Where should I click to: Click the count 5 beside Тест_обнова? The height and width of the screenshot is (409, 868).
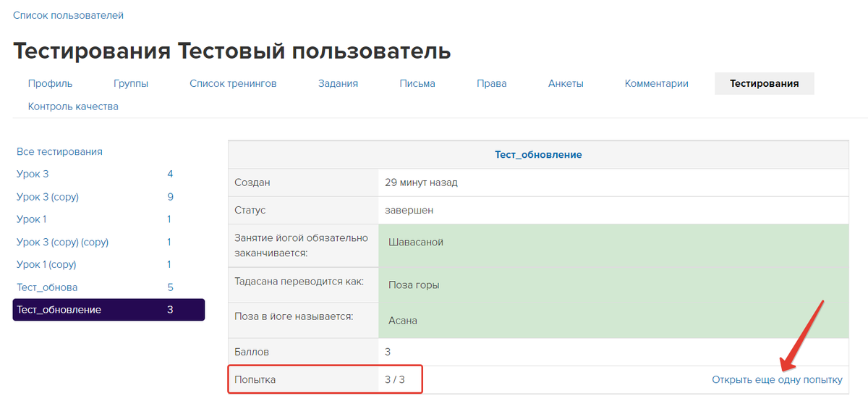pos(170,287)
